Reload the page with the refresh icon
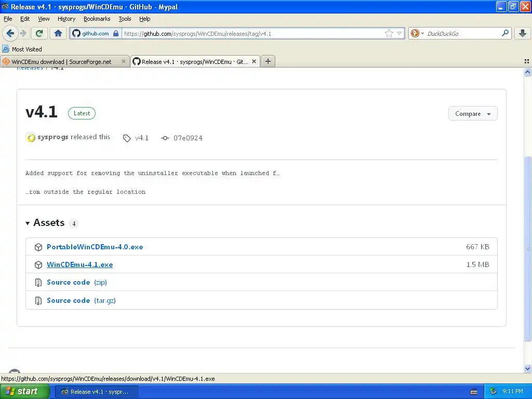The image size is (532, 399). pos(39,33)
